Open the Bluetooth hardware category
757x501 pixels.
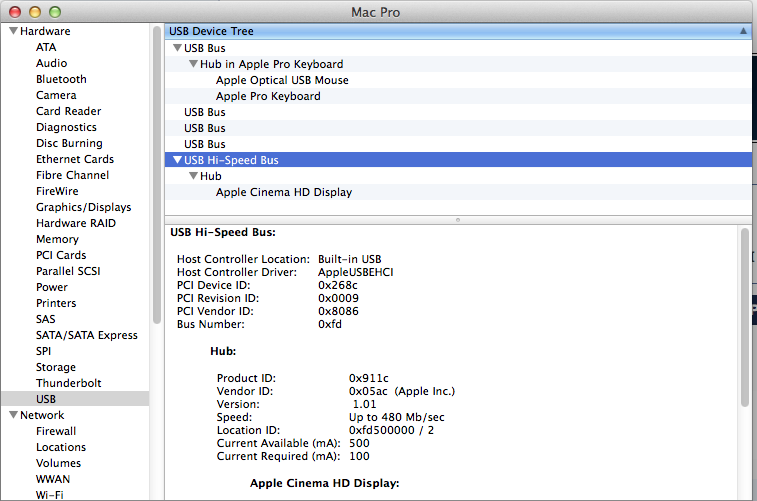point(61,79)
